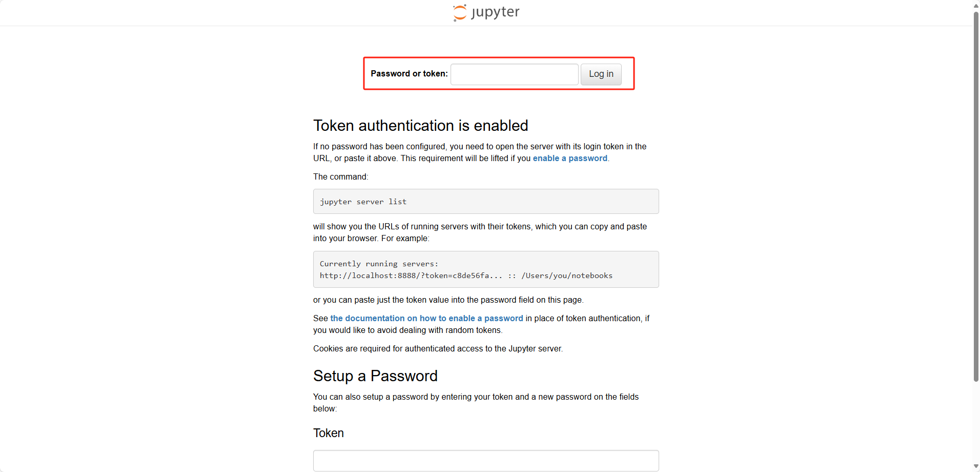Click the 'Password or token:' label
Viewport: 980px width, 472px height.
(409, 74)
